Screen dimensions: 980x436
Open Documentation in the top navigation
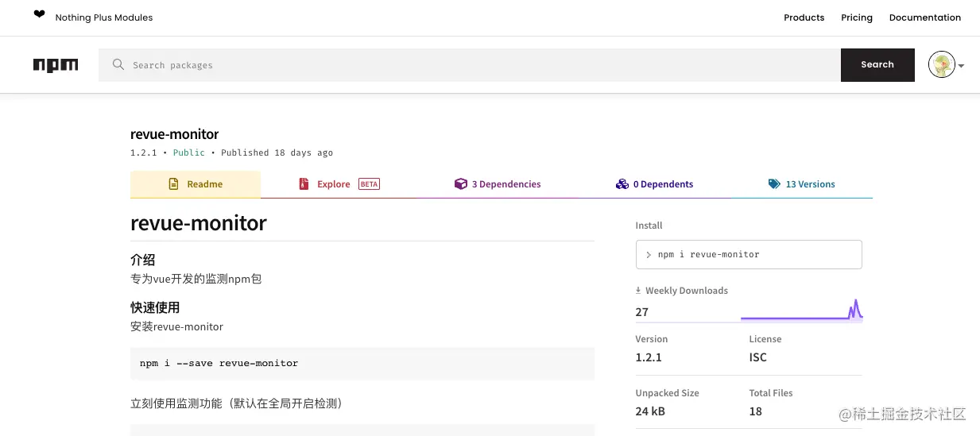coord(925,17)
